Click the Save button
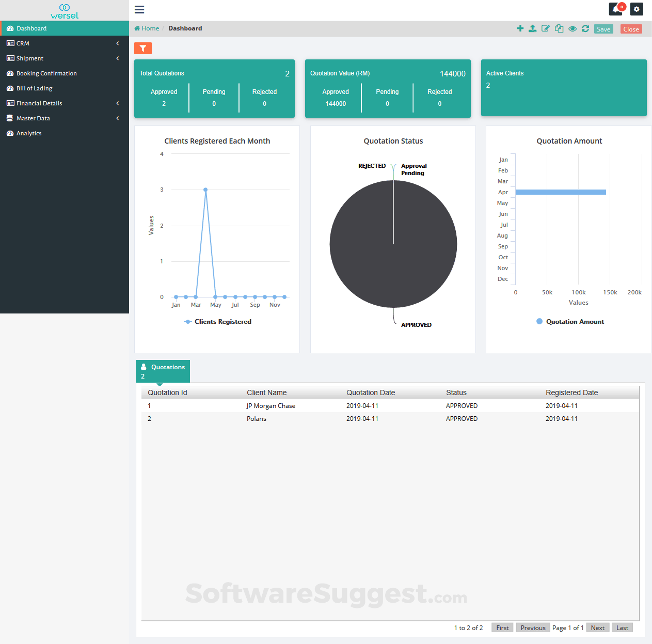The height and width of the screenshot is (644, 652). tap(603, 29)
